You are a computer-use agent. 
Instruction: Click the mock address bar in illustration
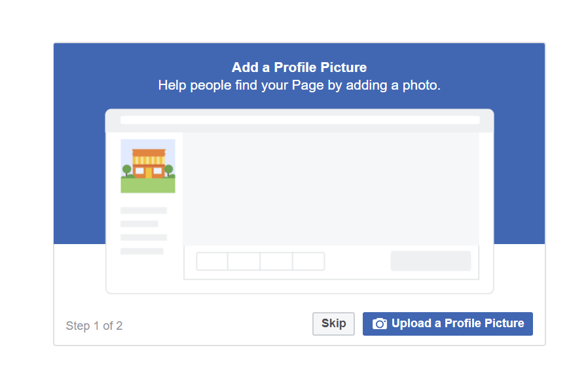coord(300,120)
